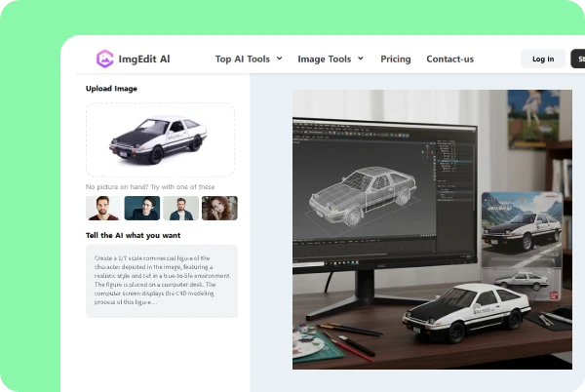Select the man on teal background sample
The image size is (585, 392).
click(142, 208)
